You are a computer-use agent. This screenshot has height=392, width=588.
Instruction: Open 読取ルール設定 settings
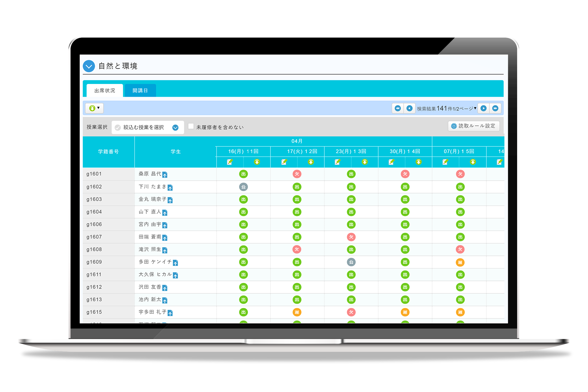[x=474, y=126]
